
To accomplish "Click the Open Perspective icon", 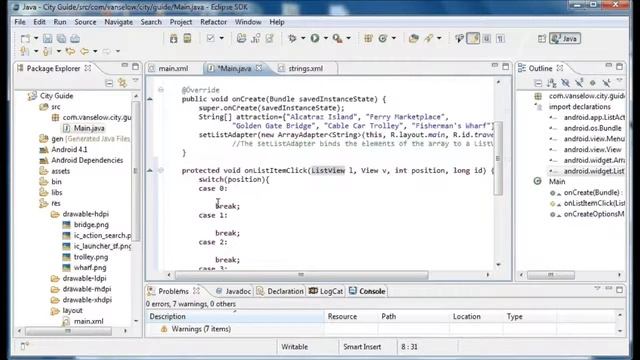I will [542, 38].
